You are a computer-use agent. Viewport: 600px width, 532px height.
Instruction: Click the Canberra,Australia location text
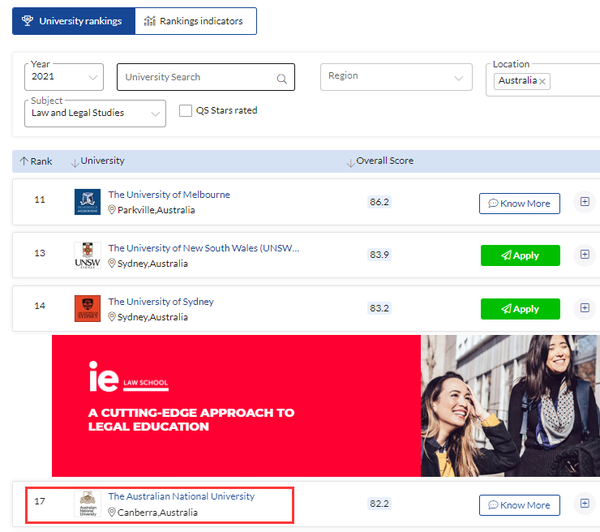[157, 512]
